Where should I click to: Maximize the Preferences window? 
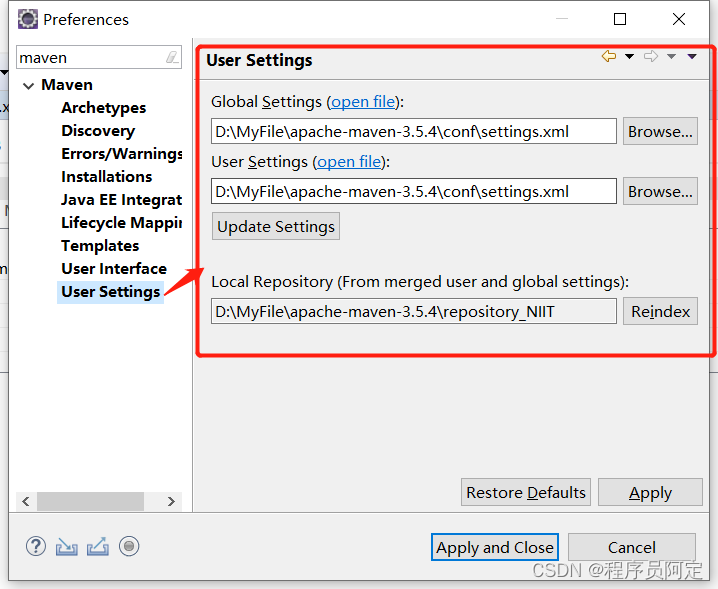tap(620, 19)
